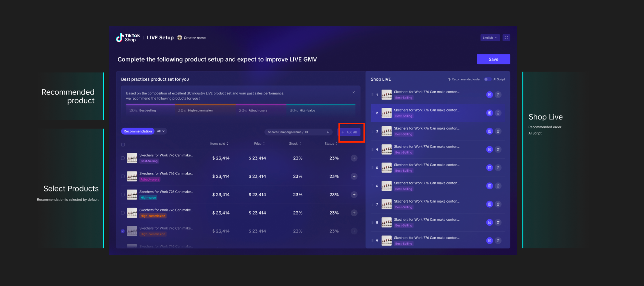
Task: Dismiss the recommendation banner with the X
Action: point(354,92)
